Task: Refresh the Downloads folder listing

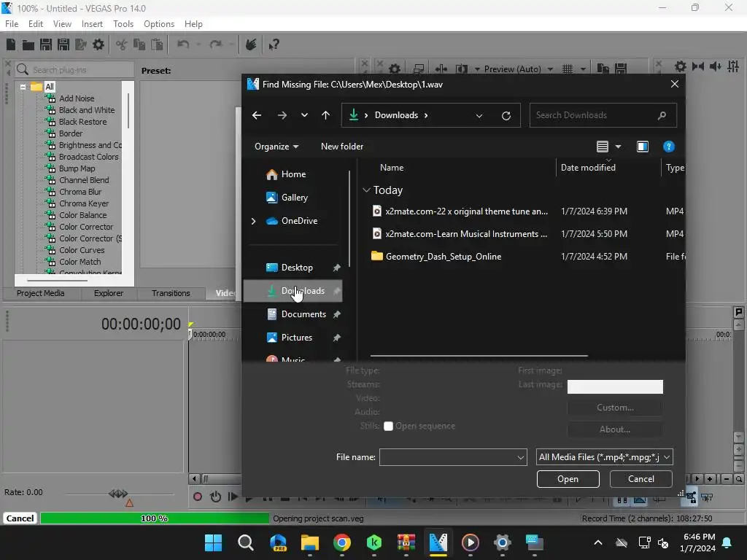Action: click(506, 115)
